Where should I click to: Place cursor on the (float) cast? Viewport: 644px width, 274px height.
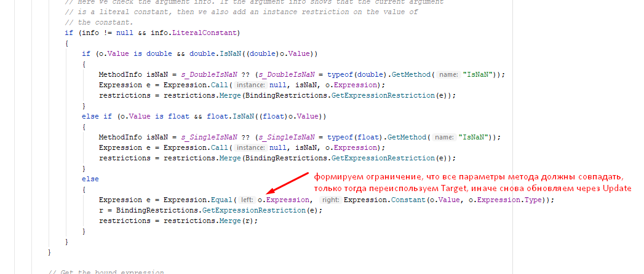[274, 117]
